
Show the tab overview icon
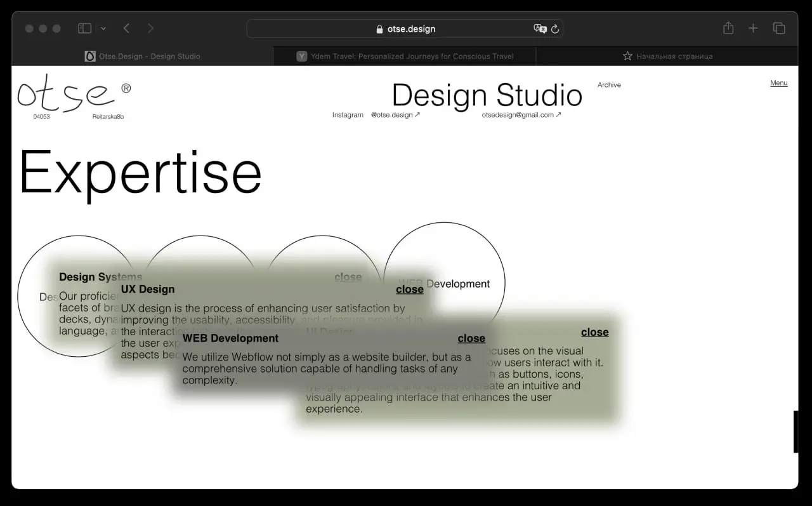click(779, 29)
